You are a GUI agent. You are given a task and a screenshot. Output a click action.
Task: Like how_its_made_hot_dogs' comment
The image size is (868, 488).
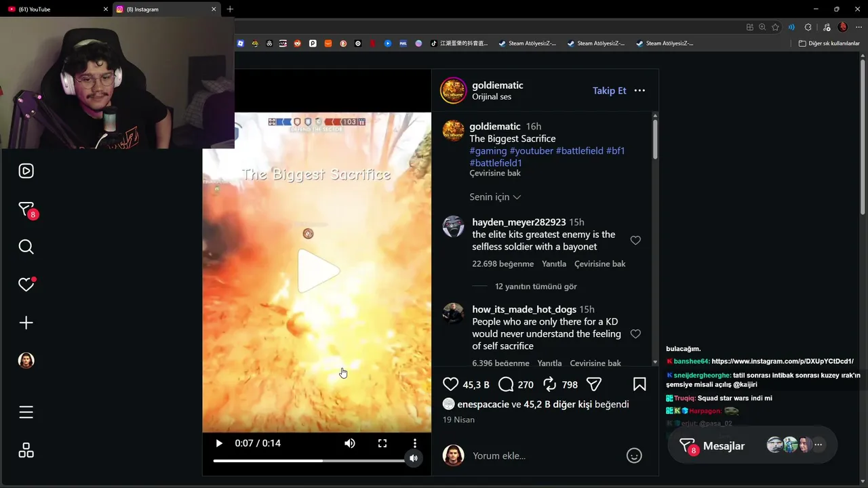coord(635,334)
